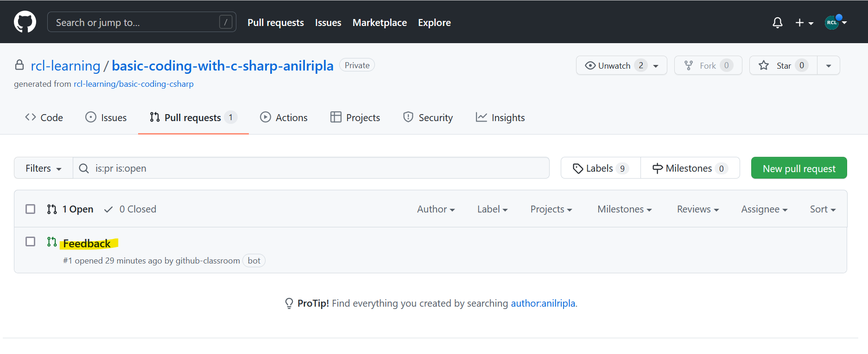Screen dimensions: 868x354
Task: Open Issues in top navigation
Action: [x=328, y=22]
